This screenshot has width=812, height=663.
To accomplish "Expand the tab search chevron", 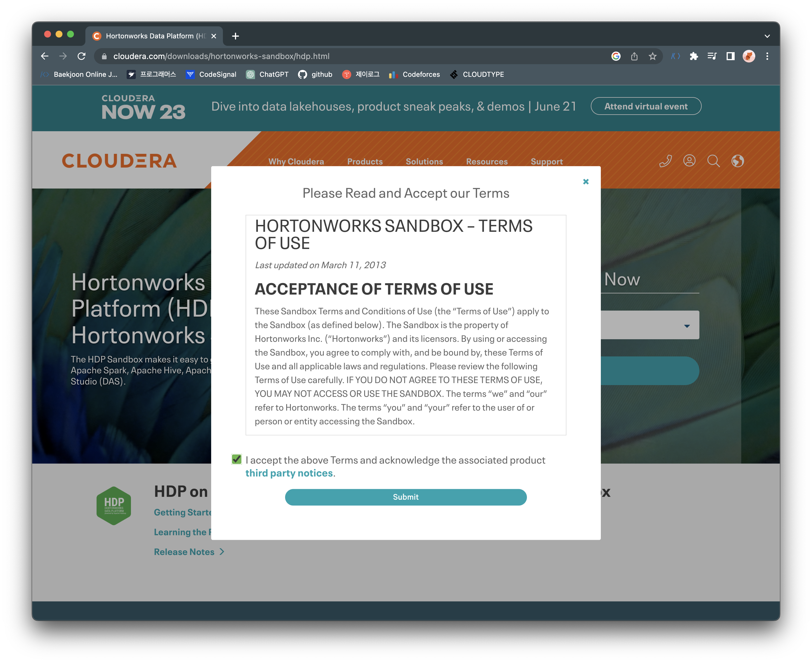I will click(767, 36).
